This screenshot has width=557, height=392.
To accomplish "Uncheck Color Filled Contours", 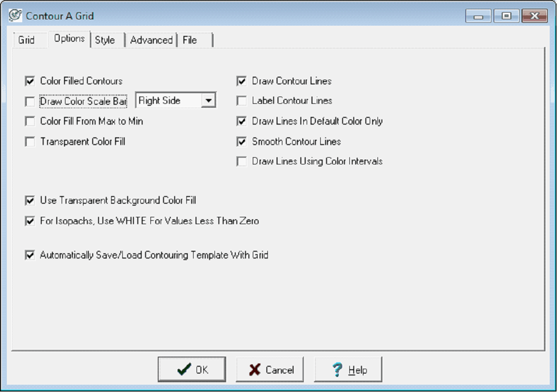I will (30, 81).
